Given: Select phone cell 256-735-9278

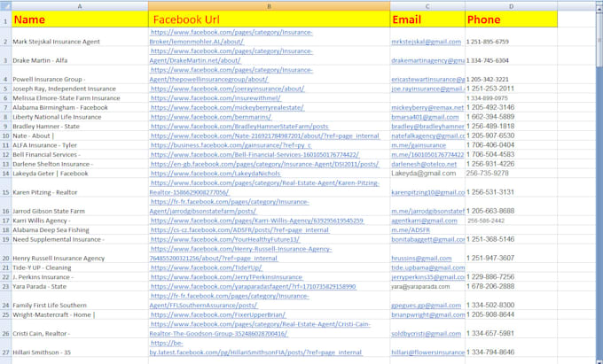Looking at the screenshot, I should 511,174.
